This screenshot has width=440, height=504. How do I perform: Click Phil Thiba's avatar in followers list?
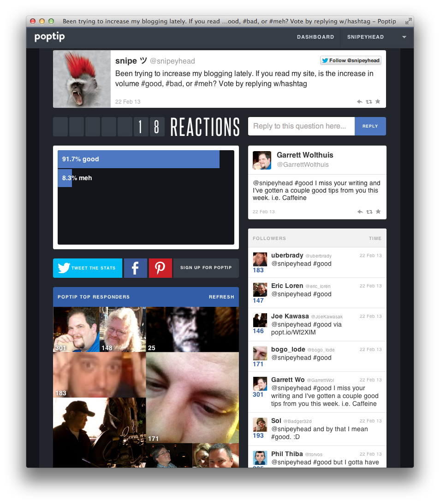click(260, 458)
